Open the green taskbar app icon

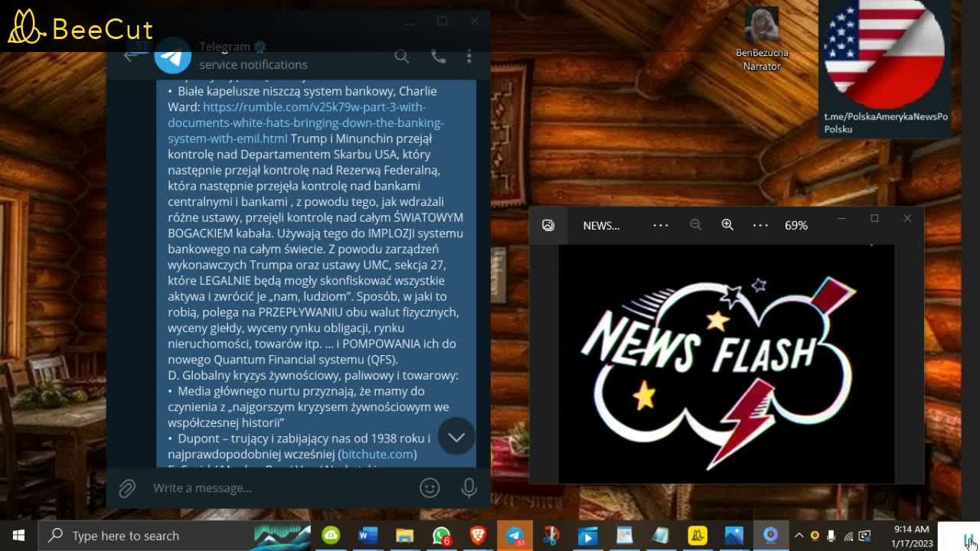click(331, 536)
